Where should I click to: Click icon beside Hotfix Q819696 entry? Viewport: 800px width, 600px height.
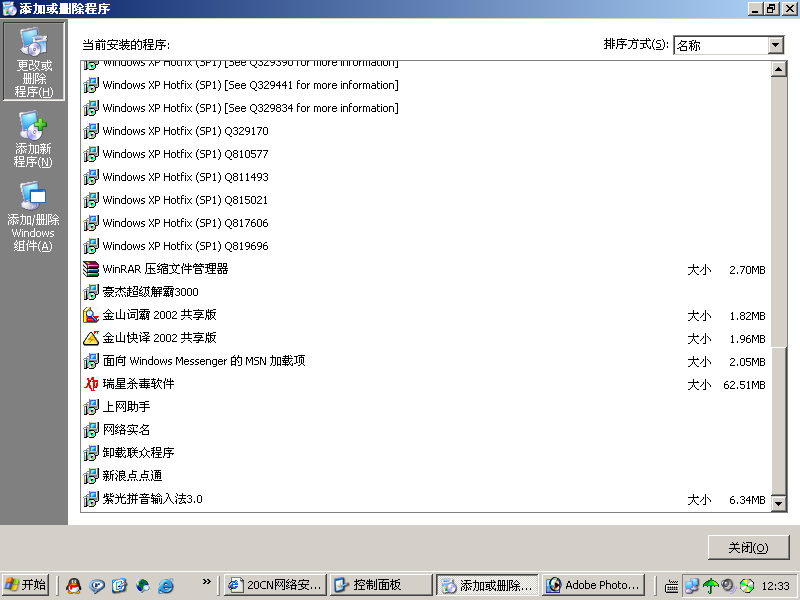coord(91,246)
